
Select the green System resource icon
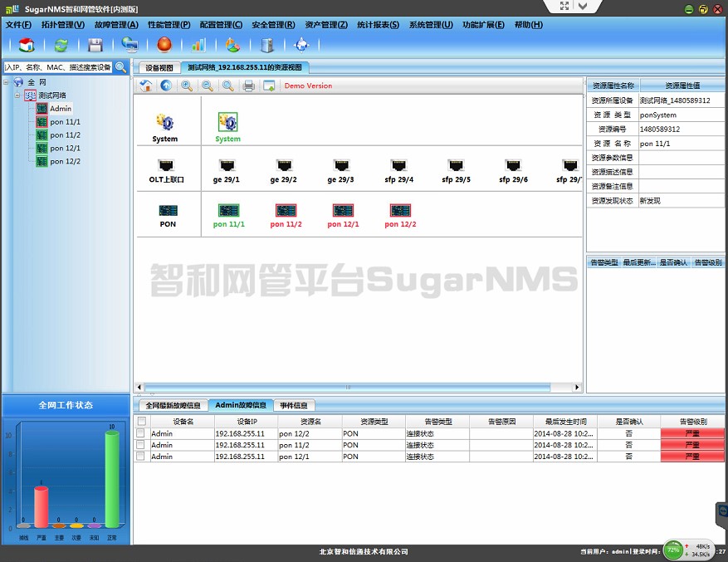pos(227,122)
